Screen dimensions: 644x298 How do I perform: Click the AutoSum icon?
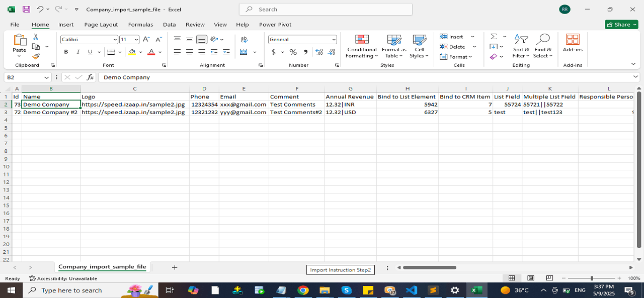pyautogui.click(x=493, y=36)
